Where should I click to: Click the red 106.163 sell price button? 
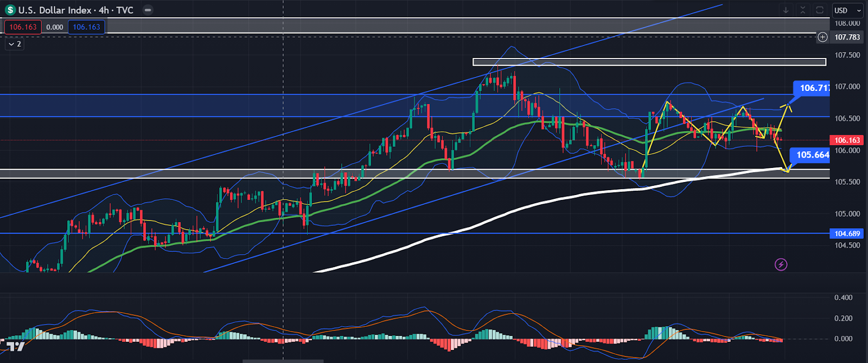23,27
